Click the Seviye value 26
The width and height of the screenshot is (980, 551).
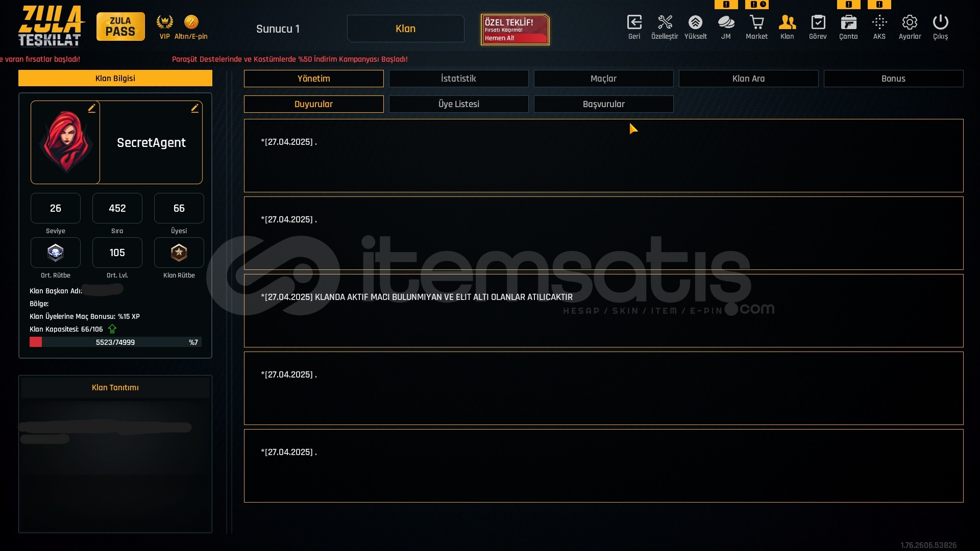tap(56, 208)
